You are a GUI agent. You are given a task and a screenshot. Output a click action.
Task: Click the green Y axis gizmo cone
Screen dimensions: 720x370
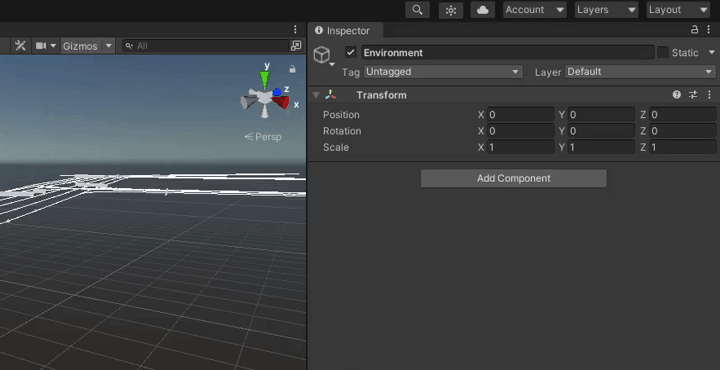coord(264,80)
